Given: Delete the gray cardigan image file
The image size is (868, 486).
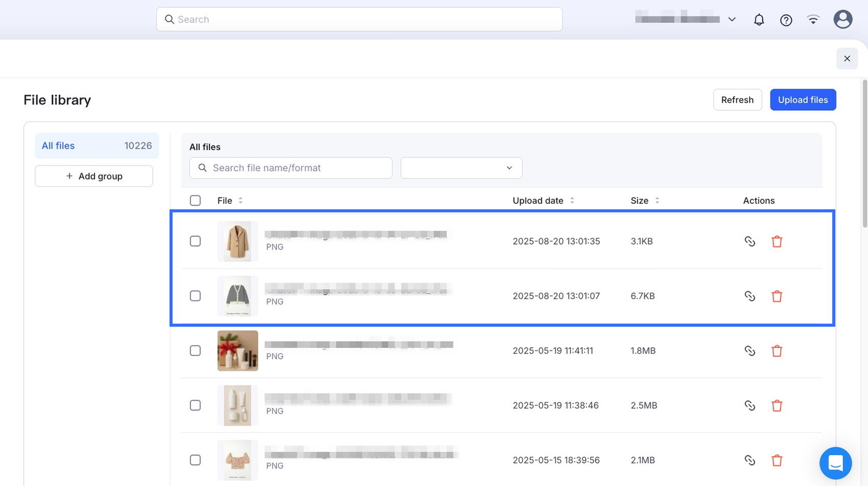Looking at the screenshot, I should (x=777, y=296).
